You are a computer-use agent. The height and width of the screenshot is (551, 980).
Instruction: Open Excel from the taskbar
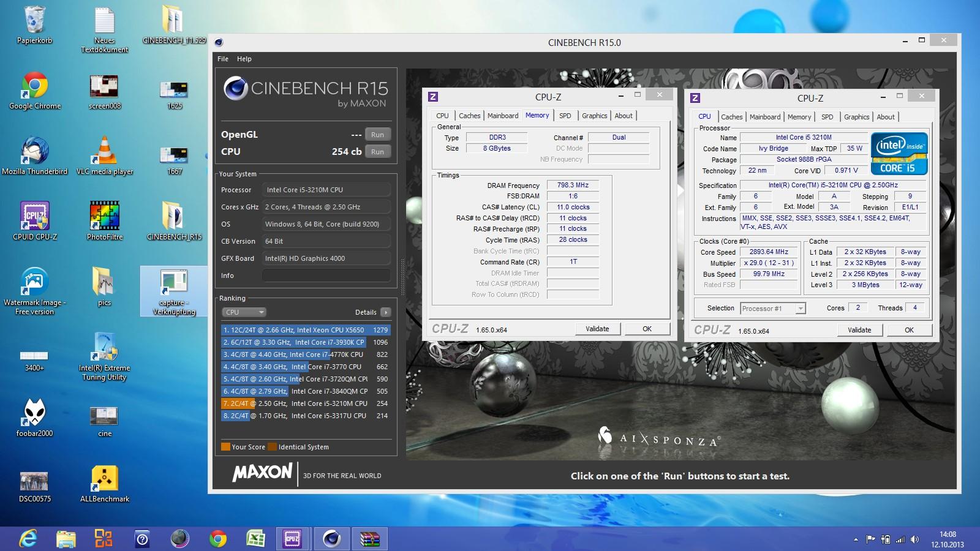[255, 539]
